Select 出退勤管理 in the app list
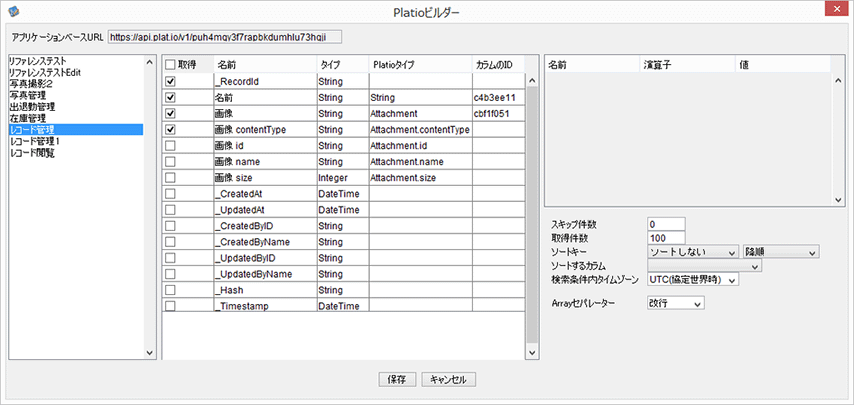854x405 pixels. [76, 107]
